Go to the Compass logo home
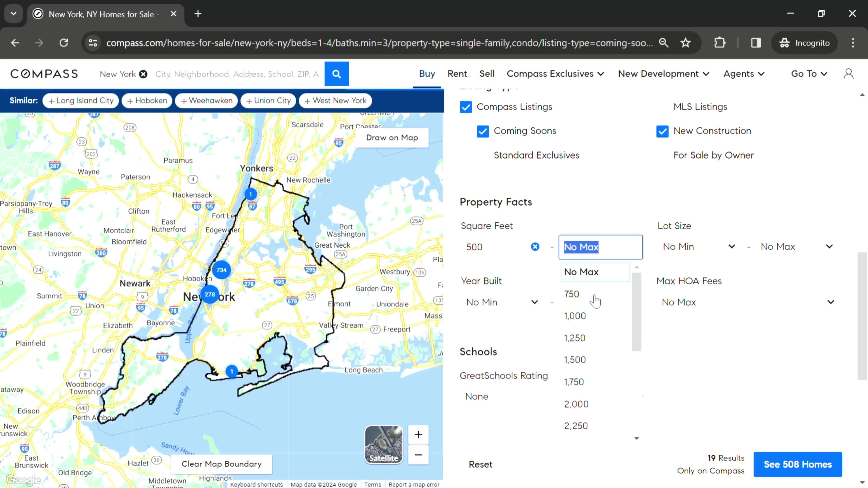Viewport: 868px width, 488px height. 44,74
